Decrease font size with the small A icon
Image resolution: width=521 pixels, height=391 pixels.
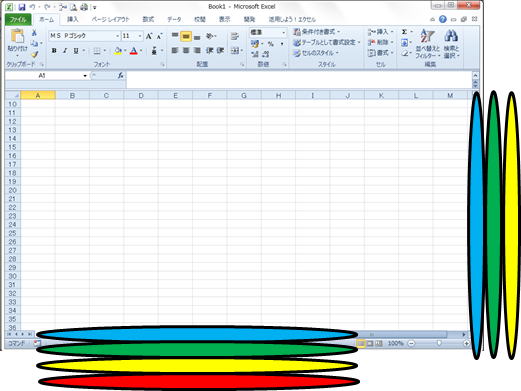159,36
